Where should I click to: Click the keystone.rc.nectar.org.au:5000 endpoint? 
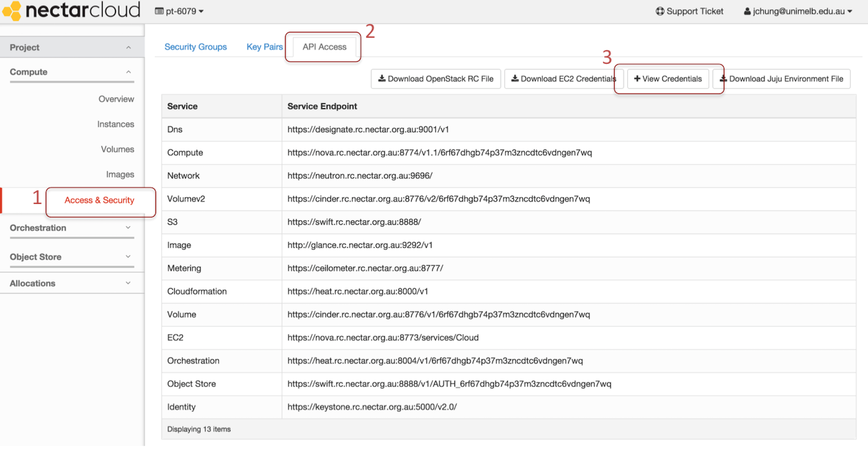tap(372, 407)
